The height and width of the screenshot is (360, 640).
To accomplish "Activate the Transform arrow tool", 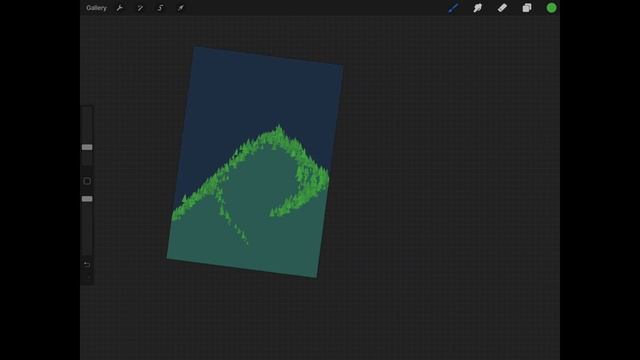I will tap(180, 8).
